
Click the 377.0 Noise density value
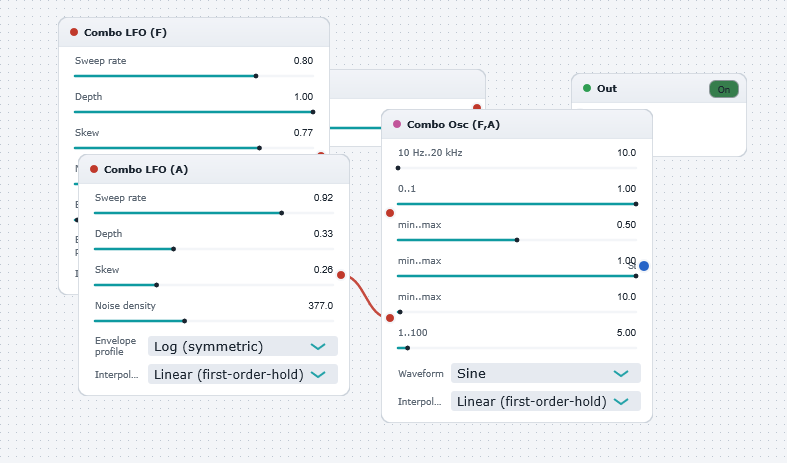321,306
